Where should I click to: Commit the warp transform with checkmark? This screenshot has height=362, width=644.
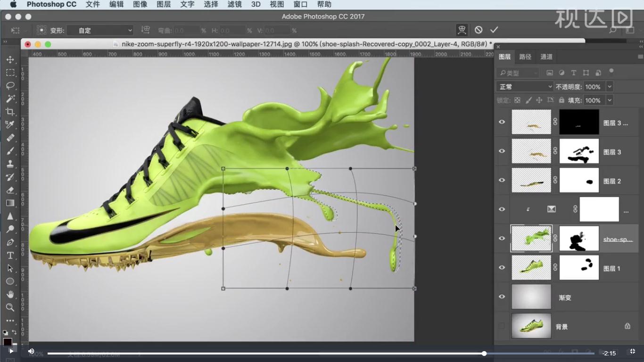coord(494,30)
